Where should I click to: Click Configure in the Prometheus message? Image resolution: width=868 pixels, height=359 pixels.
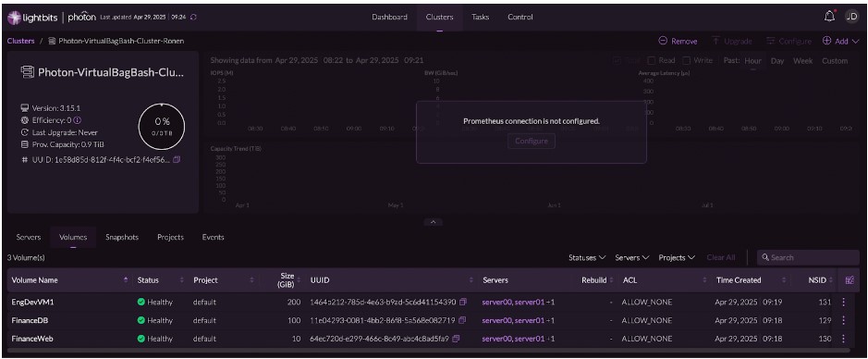click(532, 141)
